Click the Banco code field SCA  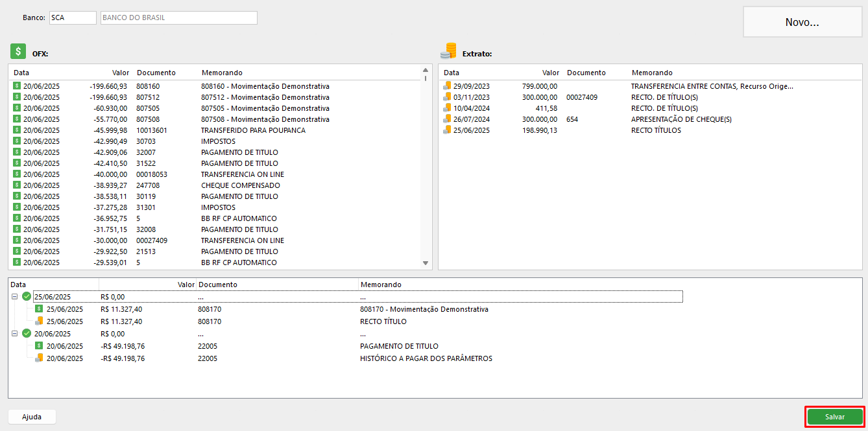click(73, 17)
